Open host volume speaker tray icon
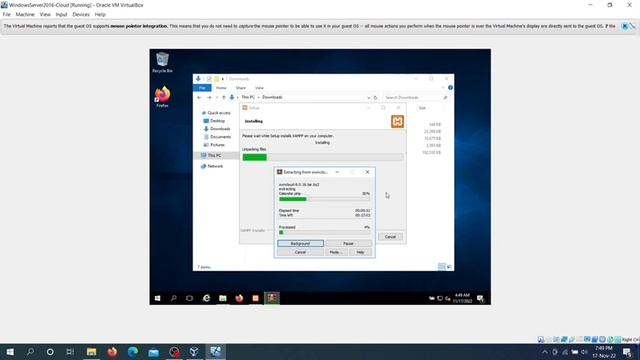The width and height of the screenshot is (640, 360). tap(584, 352)
